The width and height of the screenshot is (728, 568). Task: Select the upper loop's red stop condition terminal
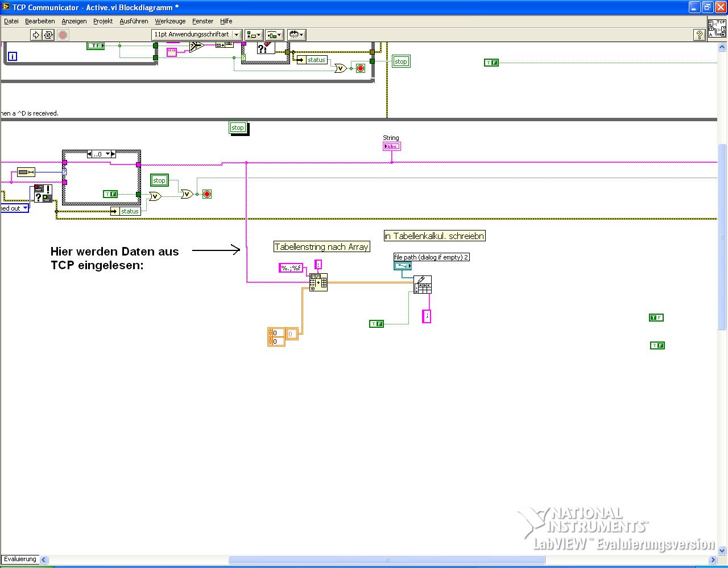pyautogui.click(x=360, y=68)
